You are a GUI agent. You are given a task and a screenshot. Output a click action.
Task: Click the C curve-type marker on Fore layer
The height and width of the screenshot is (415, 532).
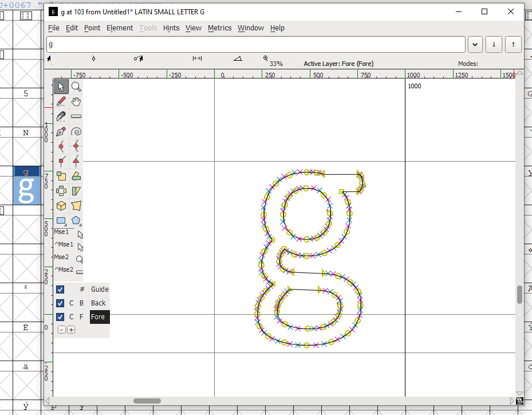pos(71,317)
